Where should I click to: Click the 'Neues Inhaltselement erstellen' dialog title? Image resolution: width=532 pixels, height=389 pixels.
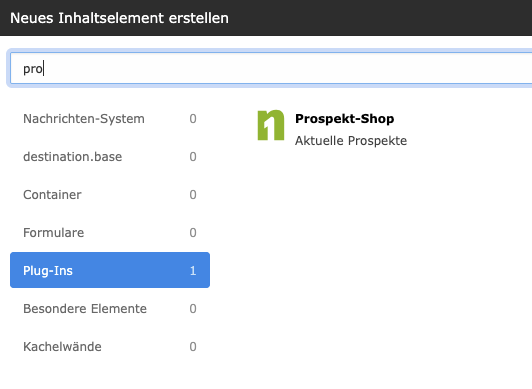pos(119,18)
